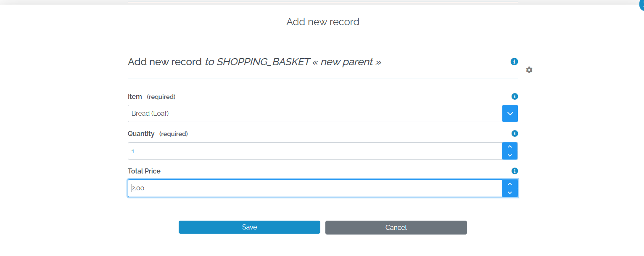Click the info icon beside Quantity
Screen dimensions: 644x256
click(515, 133)
